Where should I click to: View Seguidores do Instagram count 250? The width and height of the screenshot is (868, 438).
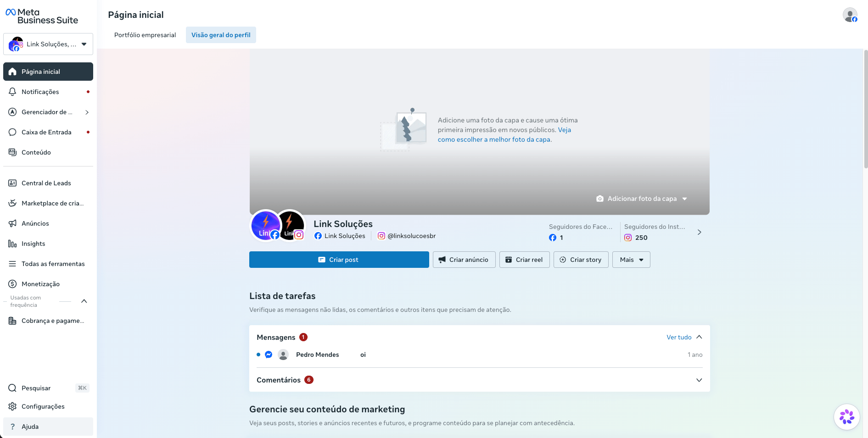pyautogui.click(x=655, y=232)
